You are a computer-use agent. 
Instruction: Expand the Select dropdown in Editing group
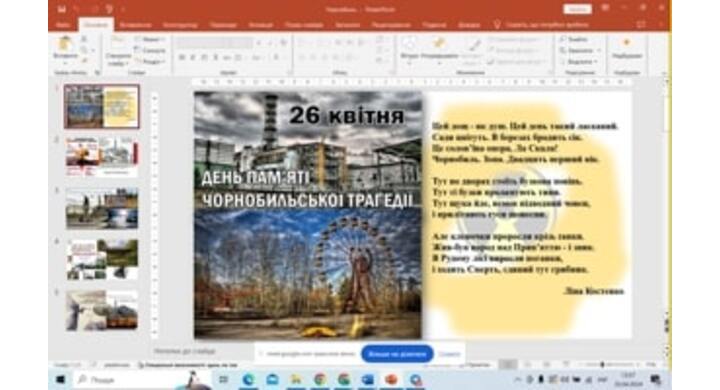coord(580,62)
